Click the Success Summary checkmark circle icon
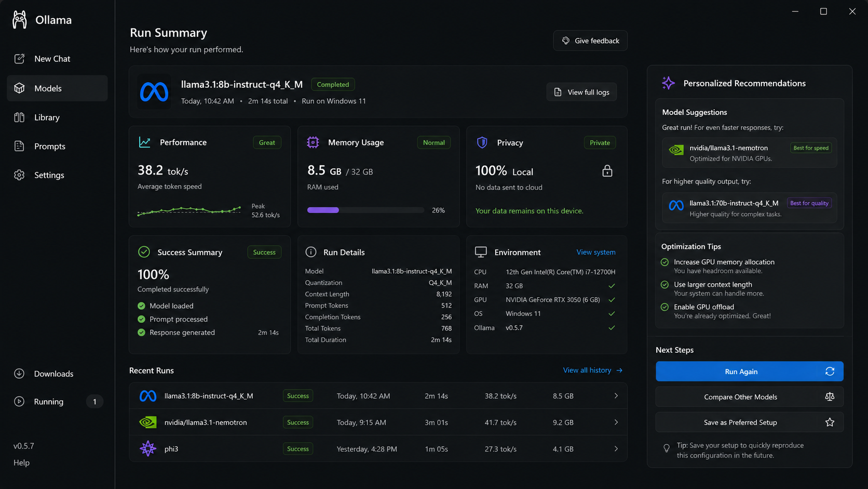The image size is (868, 489). coord(144,252)
